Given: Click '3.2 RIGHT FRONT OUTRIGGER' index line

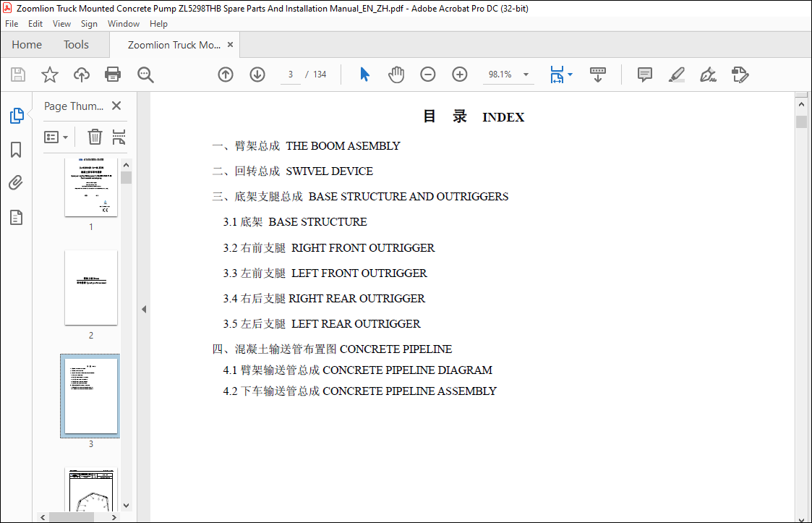Looking at the screenshot, I should 329,248.
